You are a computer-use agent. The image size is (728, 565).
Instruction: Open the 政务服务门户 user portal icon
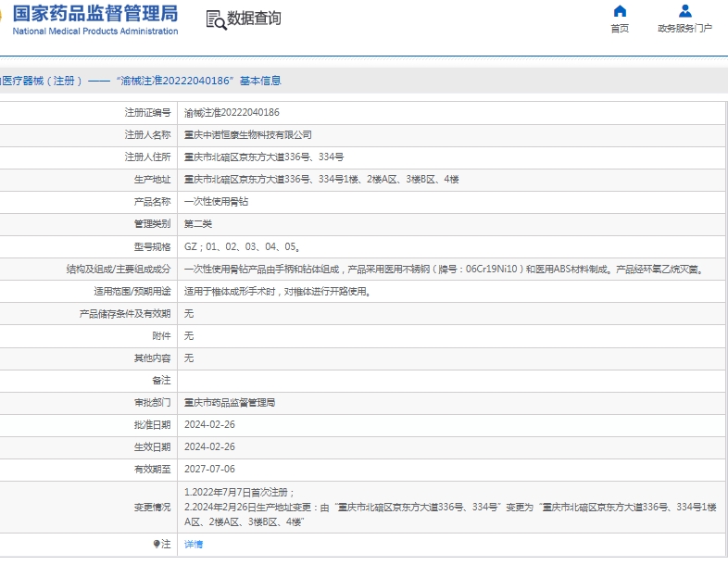tap(684, 11)
